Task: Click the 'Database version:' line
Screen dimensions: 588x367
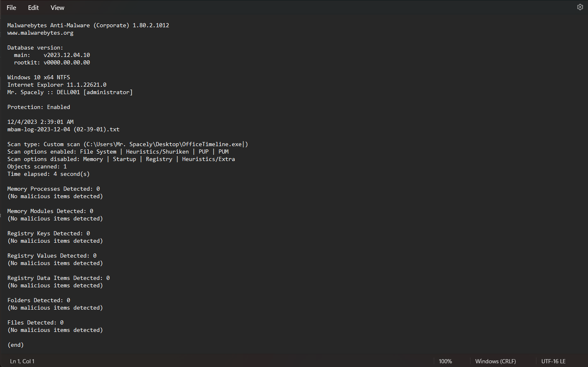Action: click(35, 48)
